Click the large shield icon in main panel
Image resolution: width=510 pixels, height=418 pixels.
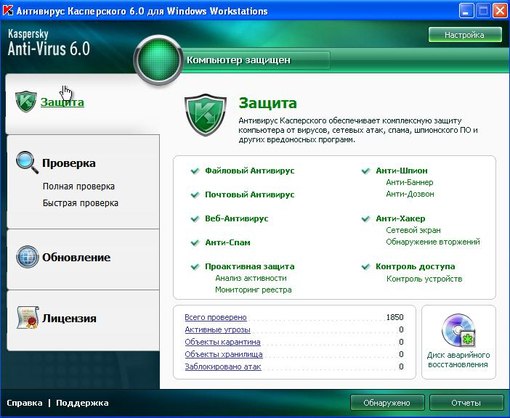(x=205, y=115)
